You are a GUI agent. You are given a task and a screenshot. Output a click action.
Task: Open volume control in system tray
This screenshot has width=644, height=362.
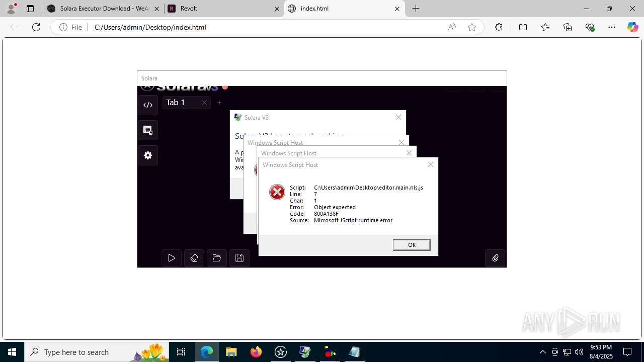coord(579,352)
